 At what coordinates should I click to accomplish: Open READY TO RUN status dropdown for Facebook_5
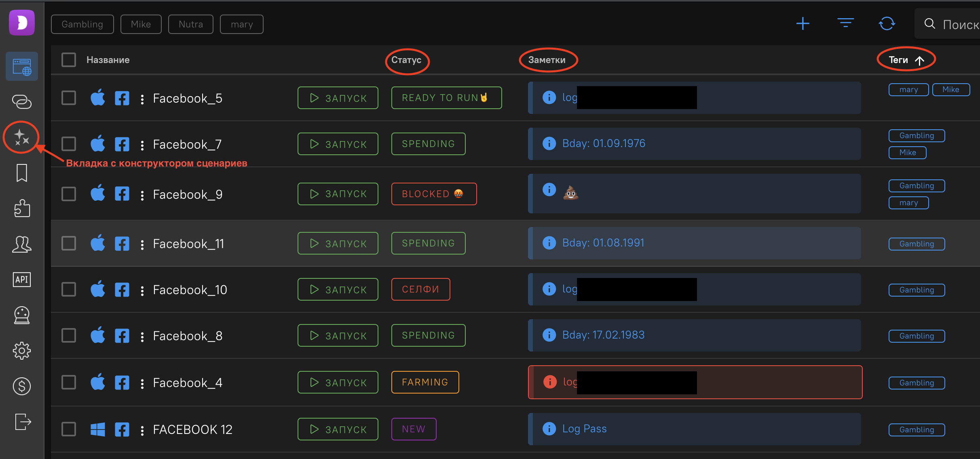pos(446,98)
